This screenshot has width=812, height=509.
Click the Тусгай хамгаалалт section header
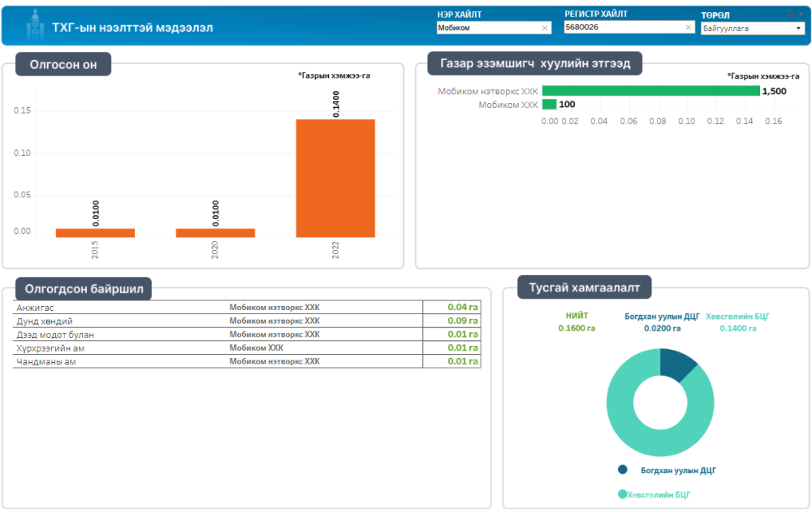pyautogui.click(x=584, y=287)
